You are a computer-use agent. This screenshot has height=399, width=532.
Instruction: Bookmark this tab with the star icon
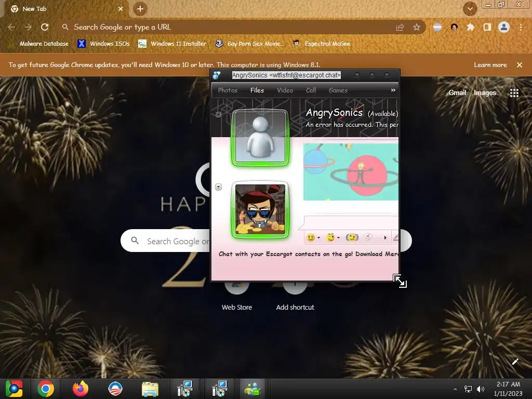416,27
